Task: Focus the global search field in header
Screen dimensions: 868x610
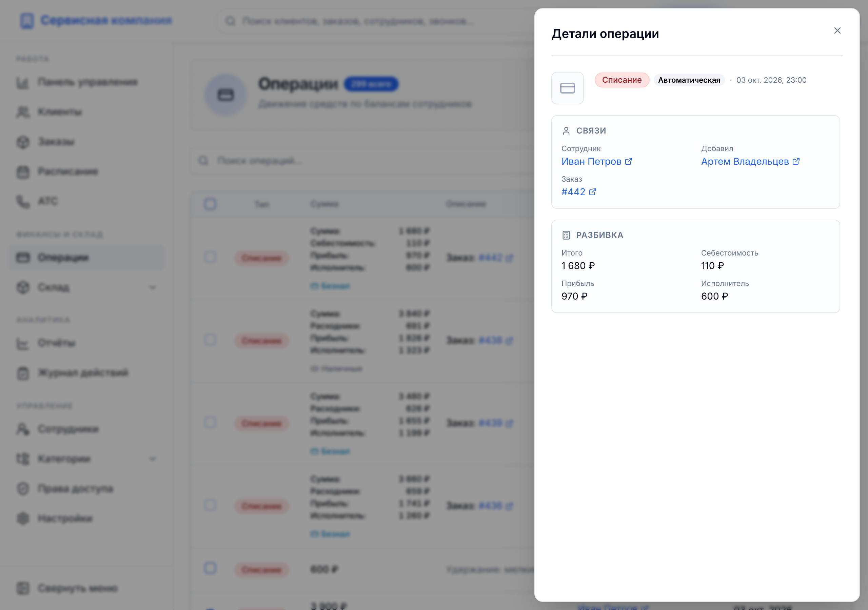Action: (374, 21)
